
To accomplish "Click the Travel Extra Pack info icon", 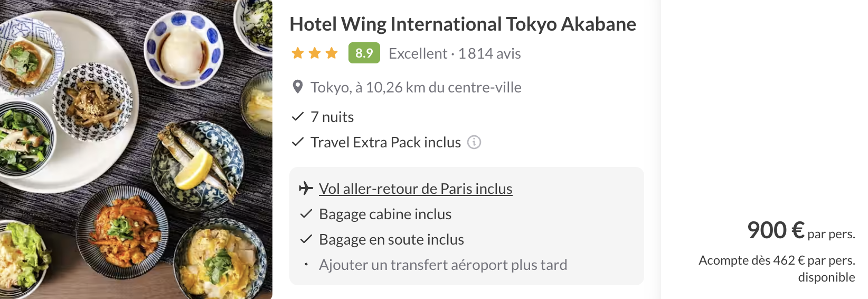I will click(474, 142).
